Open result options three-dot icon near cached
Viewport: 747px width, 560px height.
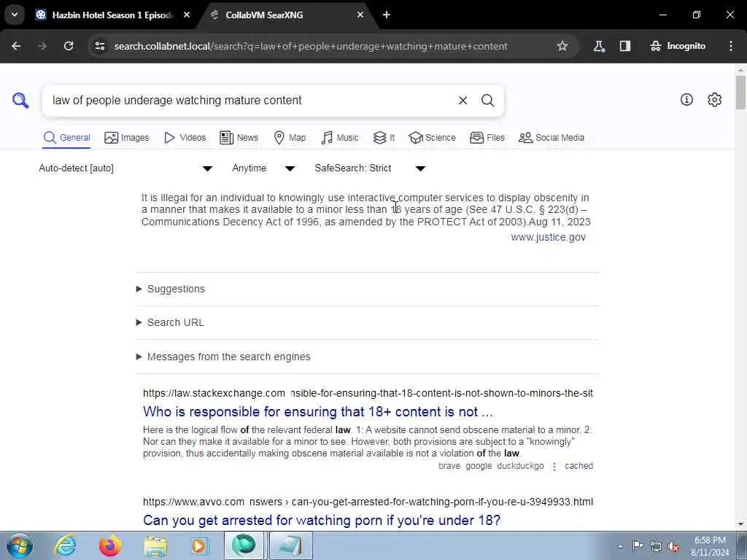point(554,467)
